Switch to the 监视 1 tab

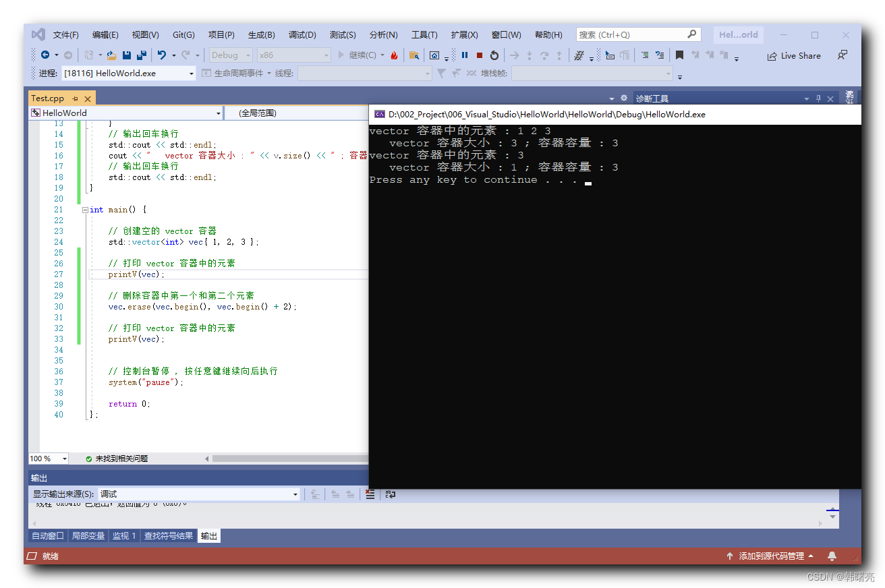point(124,536)
